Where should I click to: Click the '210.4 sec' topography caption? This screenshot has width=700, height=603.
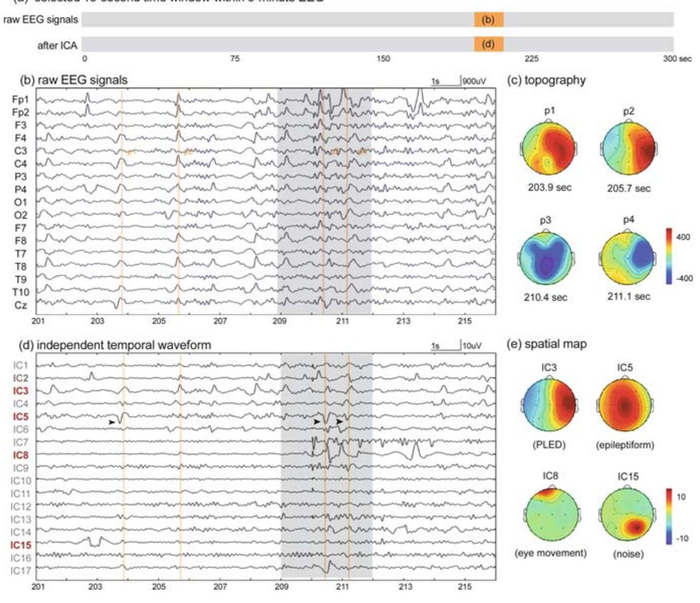[x=546, y=297]
